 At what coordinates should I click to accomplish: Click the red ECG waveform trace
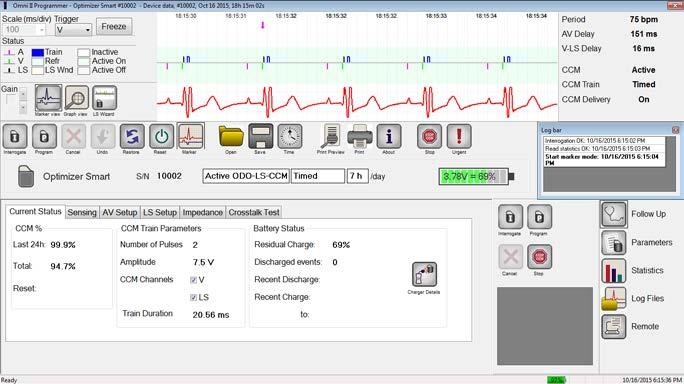[x=357, y=103]
